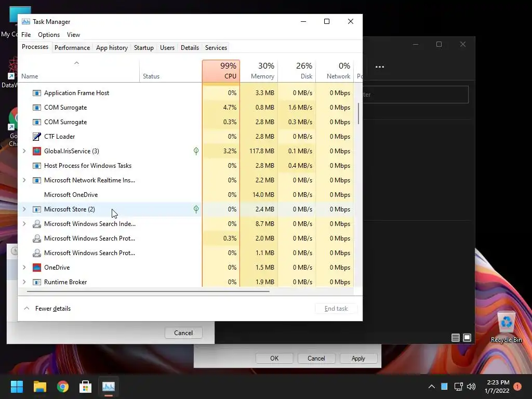Click the Host Process for Windows Tasks icon
Screen dimensions: 532x399
pyautogui.click(x=37, y=166)
